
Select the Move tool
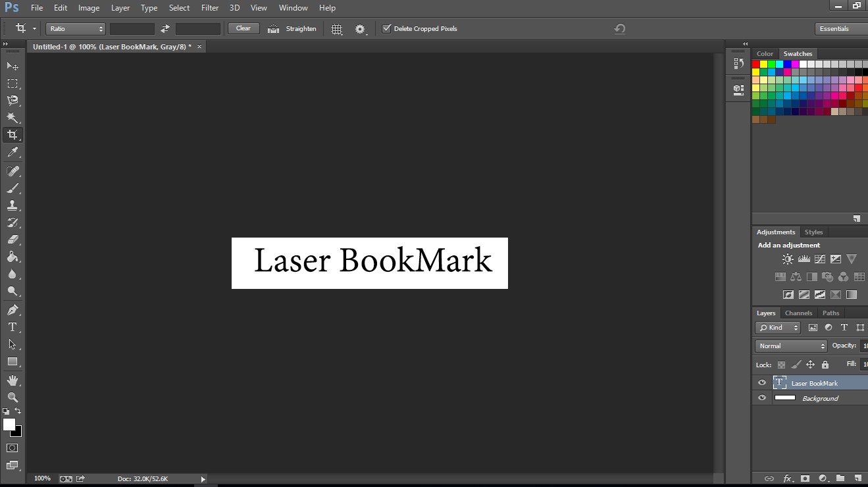12,66
